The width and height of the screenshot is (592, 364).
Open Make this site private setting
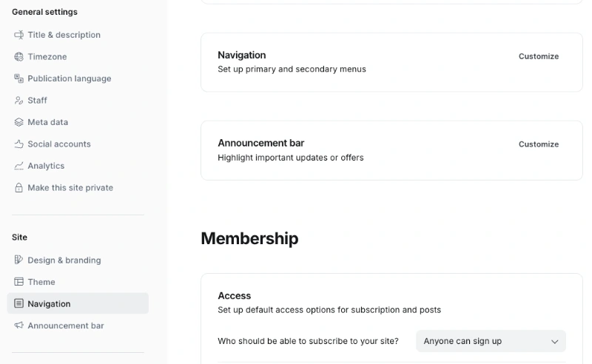(x=70, y=188)
